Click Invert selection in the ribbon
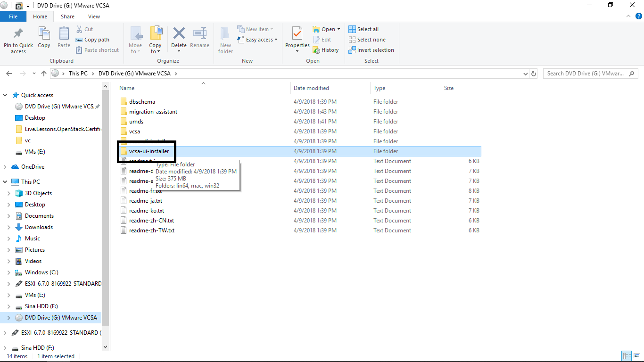This screenshot has width=644, height=362. point(371,50)
